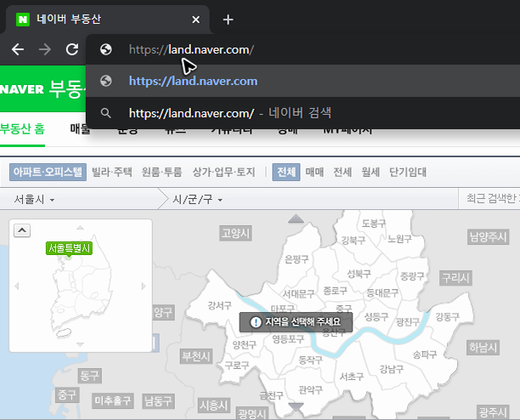Jump to 남동구 label on the map

pyautogui.click(x=158, y=401)
